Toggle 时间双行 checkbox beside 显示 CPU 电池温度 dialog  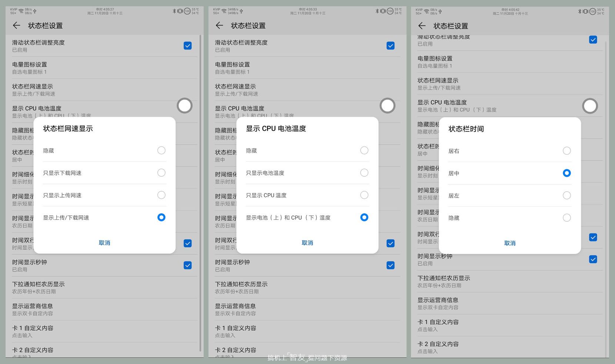tap(391, 243)
